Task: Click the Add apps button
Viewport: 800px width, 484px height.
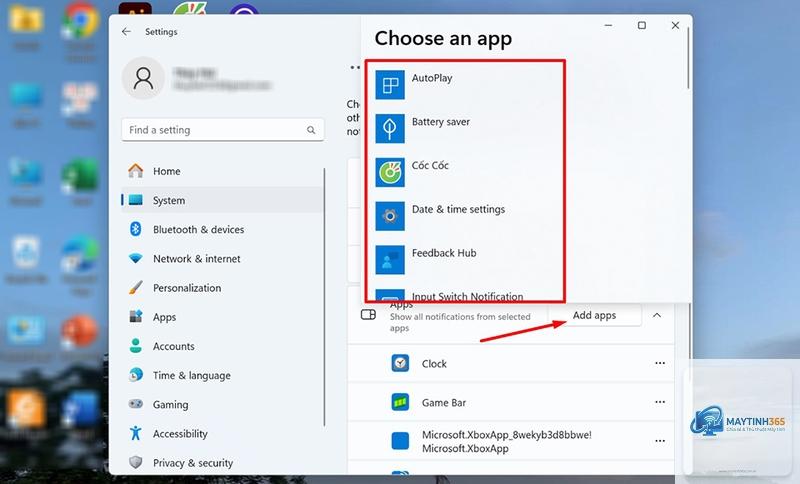Action: (x=595, y=315)
